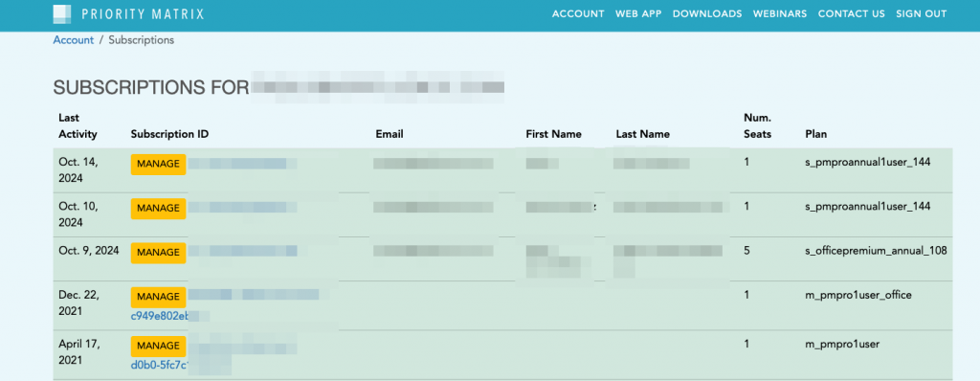Click the Dec. 22, 2021 date cell
The height and width of the screenshot is (381, 980).
78,303
